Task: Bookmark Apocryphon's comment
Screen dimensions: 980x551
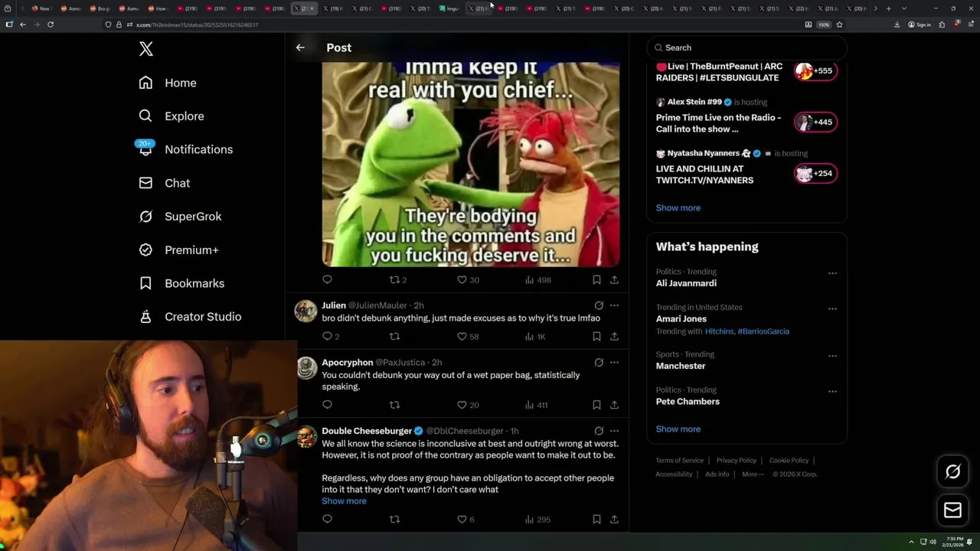Action: pos(596,405)
